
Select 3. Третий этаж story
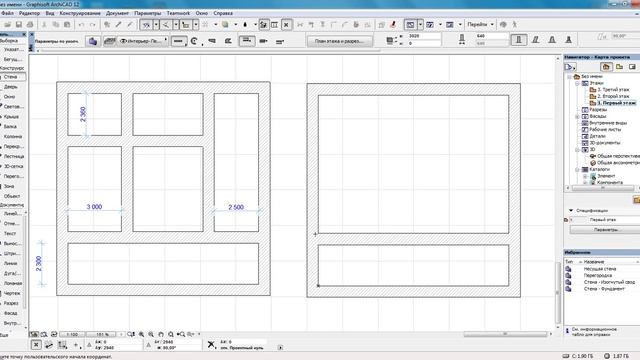click(613, 89)
